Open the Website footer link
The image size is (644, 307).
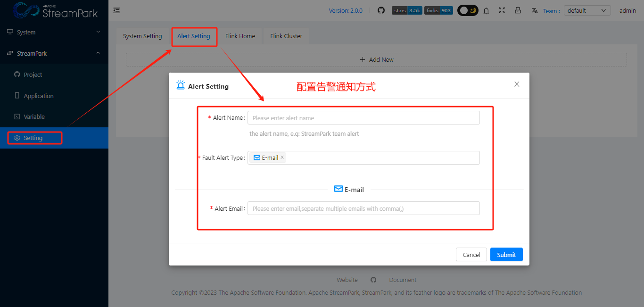point(347,280)
